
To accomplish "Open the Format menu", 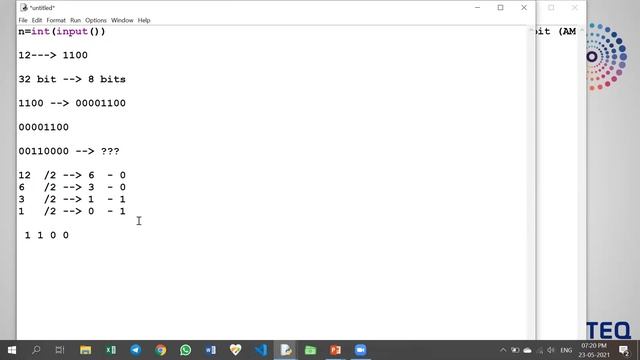I will 56,20.
